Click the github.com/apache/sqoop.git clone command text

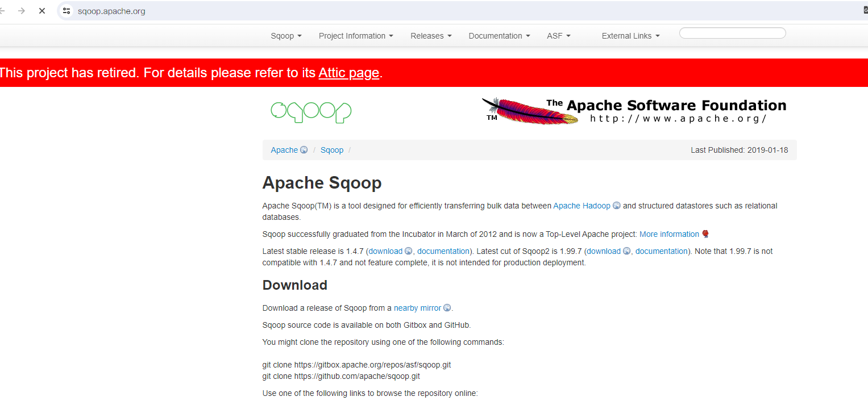(341, 376)
